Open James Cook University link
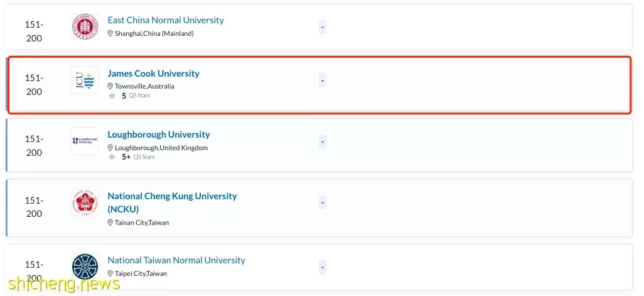 coord(154,74)
